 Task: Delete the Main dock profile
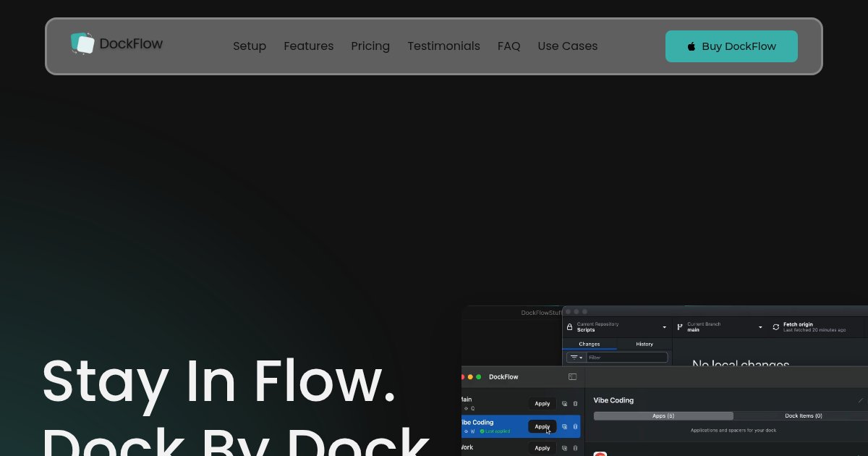pos(575,404)
